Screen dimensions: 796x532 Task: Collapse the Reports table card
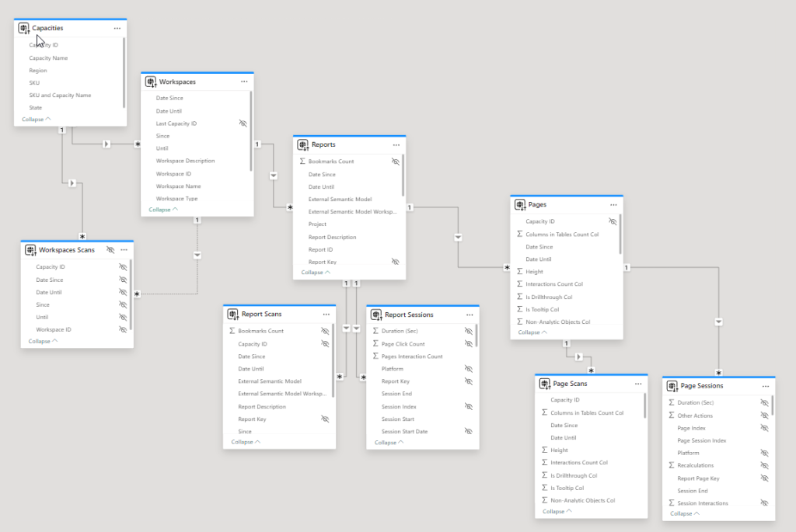(x=316, y=273)
